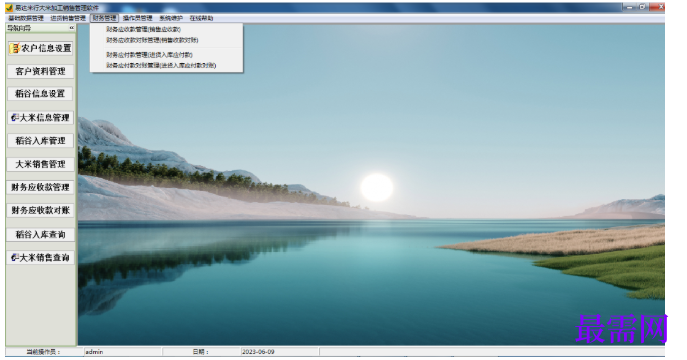Click the icon on 大米销售查询 button
Image resolution: width=687 pixels, height=360 pixels.
[15, 258]
